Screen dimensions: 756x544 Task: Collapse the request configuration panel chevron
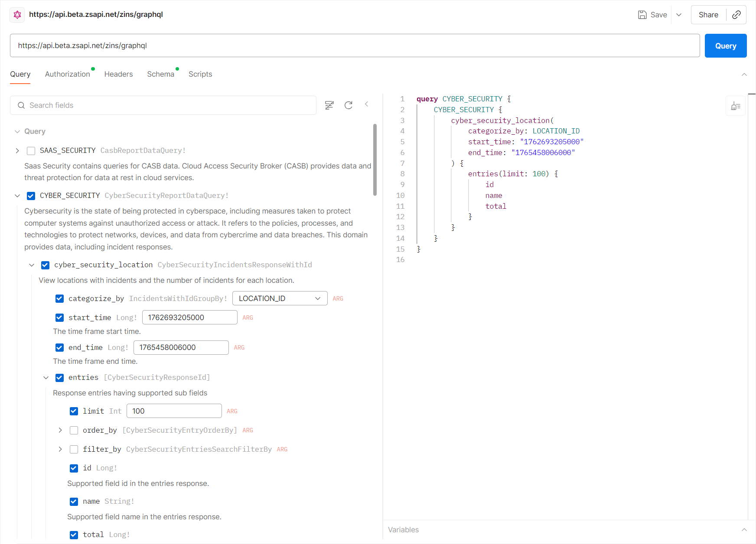[744, 74]
